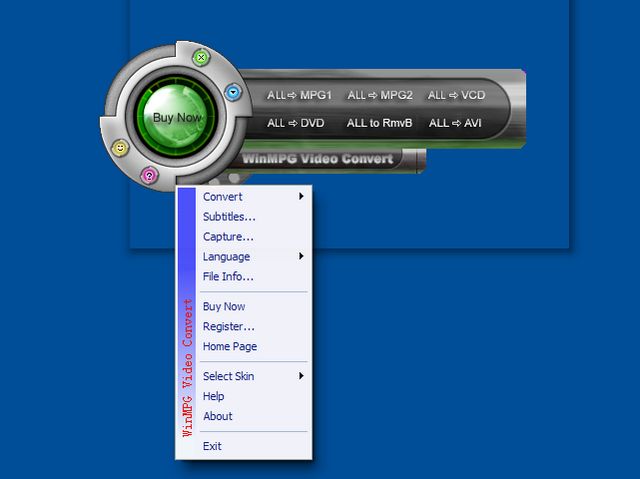This screenshot has width=640, height=479.
Task: Expand the Select Skin submenu arrow
Action: 301,376
